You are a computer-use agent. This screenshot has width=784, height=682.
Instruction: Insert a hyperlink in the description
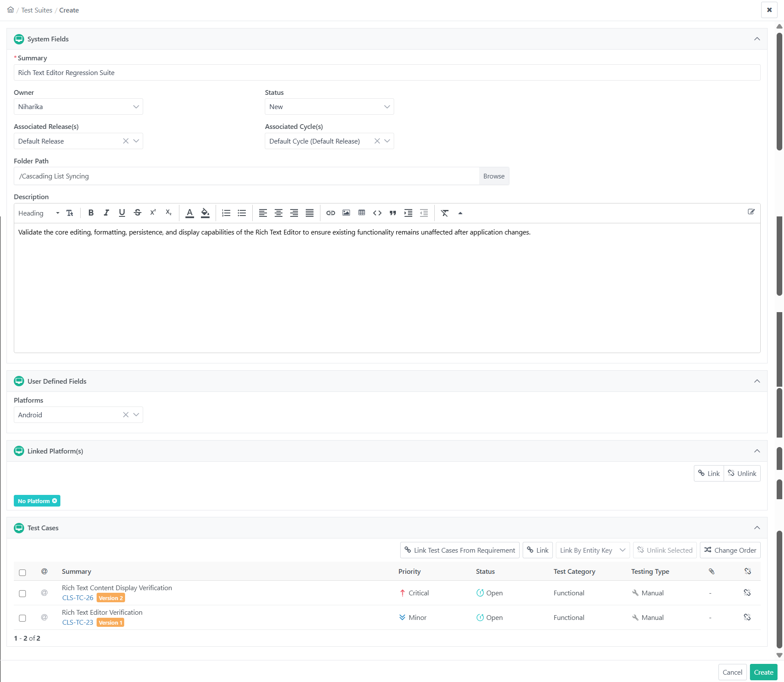331,213
